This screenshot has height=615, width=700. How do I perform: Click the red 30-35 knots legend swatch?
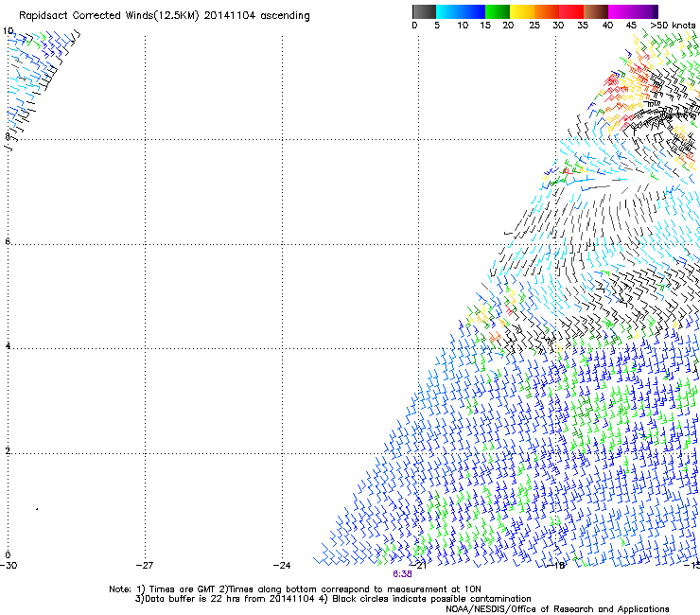click(571, 11)
